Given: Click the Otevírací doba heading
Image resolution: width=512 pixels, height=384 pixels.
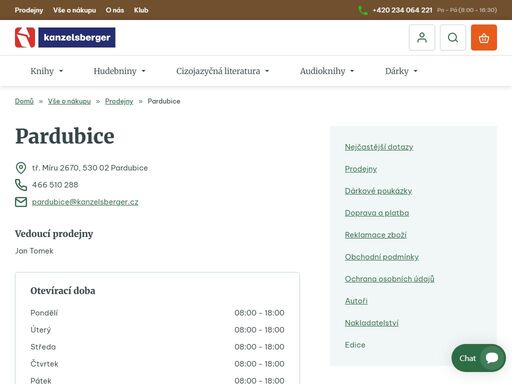Looking at the screenshot, I should [63, 291].
